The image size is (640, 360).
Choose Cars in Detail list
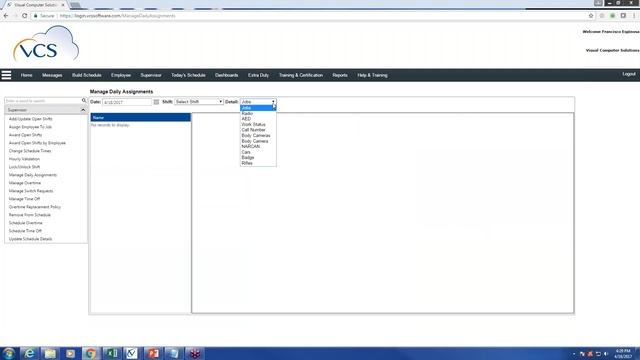258,152
